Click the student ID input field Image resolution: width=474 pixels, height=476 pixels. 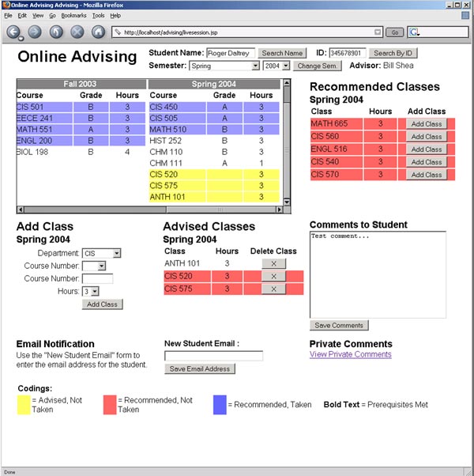[348, 53]
